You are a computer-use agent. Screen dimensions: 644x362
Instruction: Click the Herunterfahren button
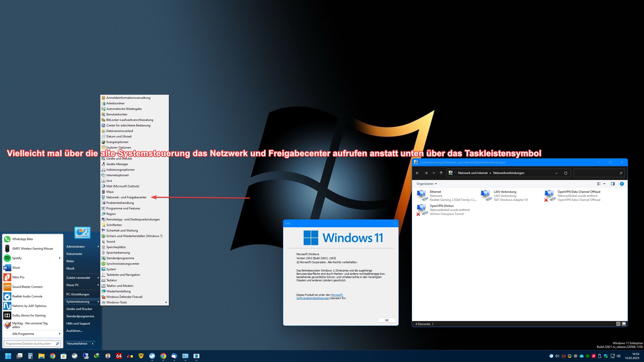[x=77, y=344]
